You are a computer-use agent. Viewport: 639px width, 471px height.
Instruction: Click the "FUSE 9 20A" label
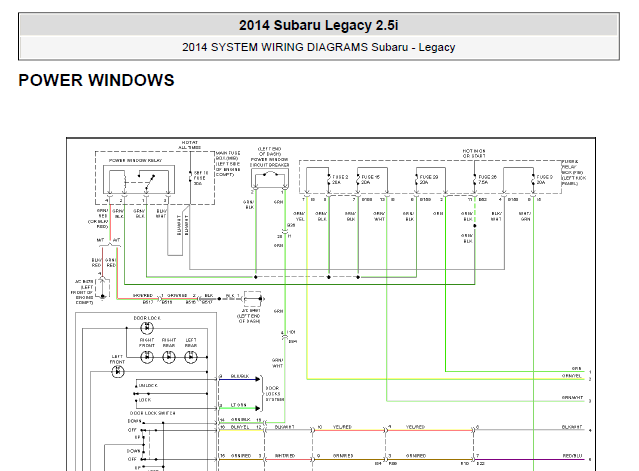(544, 180)
